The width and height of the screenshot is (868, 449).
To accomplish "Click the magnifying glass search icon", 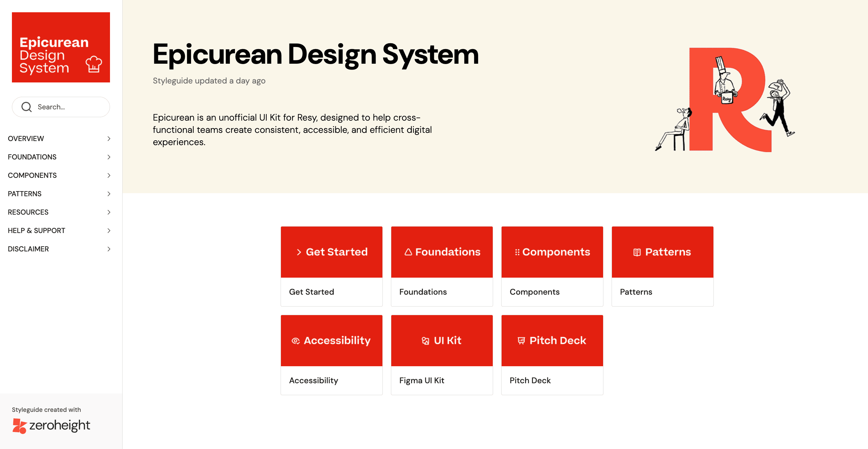I will [x=27, y=107].
